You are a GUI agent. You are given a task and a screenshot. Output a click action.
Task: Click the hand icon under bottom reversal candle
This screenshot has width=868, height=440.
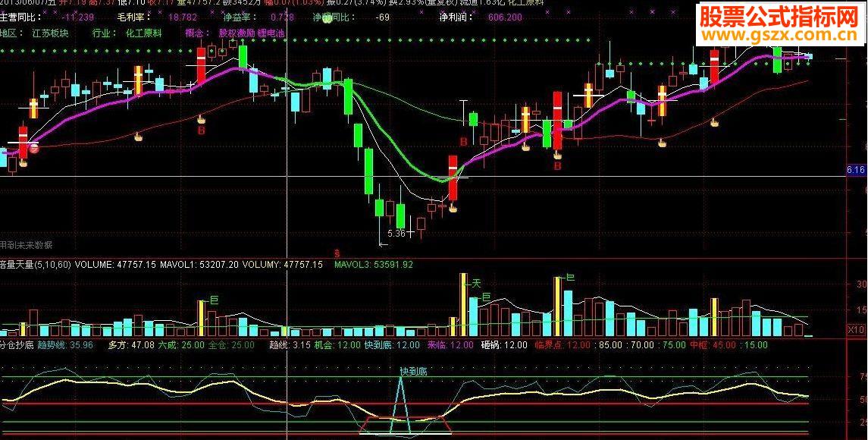point(453,209)
